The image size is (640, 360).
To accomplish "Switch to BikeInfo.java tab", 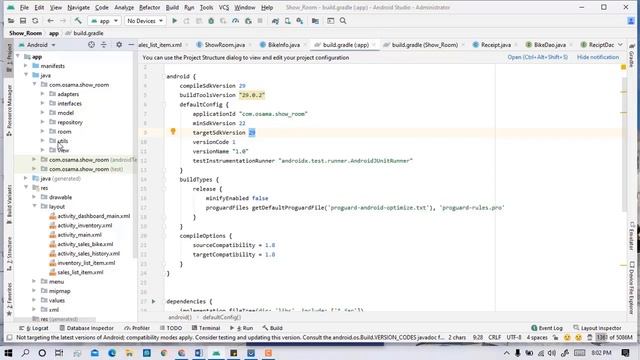I will pos(280,45).
